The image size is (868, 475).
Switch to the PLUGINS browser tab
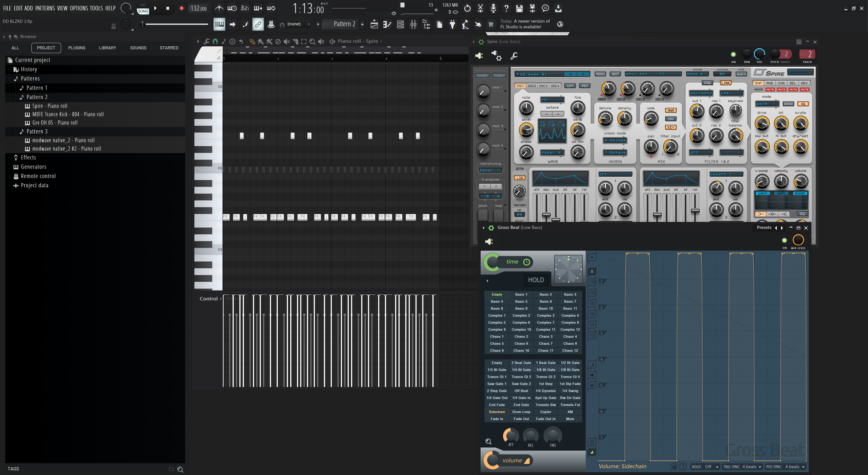(77, 48)
